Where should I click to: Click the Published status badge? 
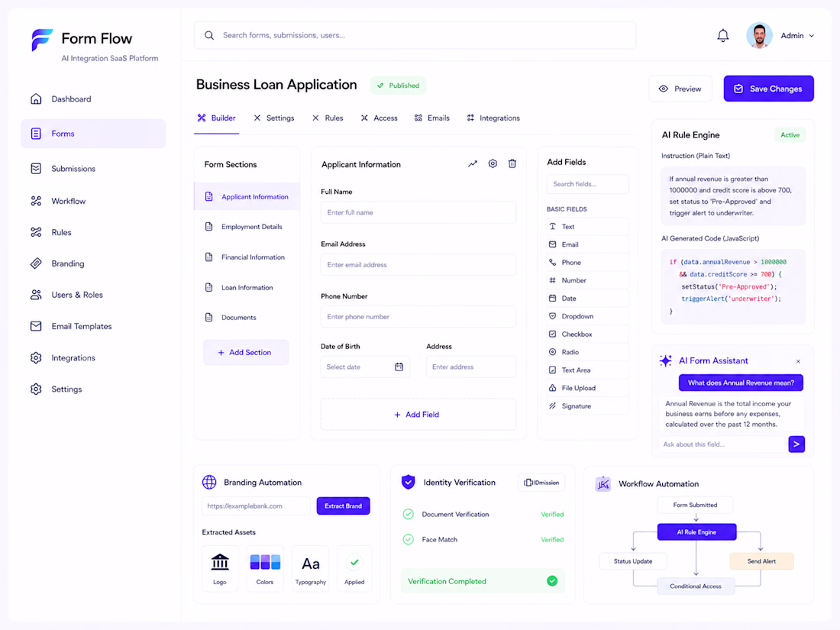[398, 86]
